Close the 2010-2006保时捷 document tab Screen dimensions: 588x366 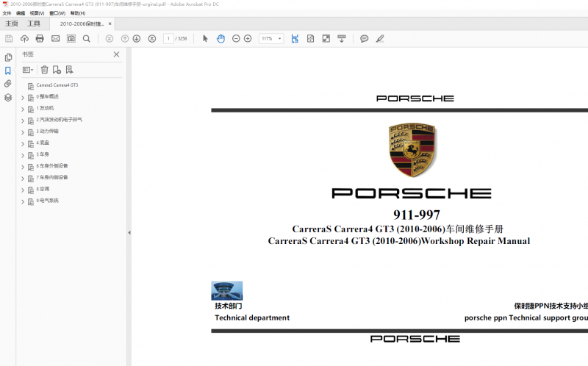[x=110, y=24]
